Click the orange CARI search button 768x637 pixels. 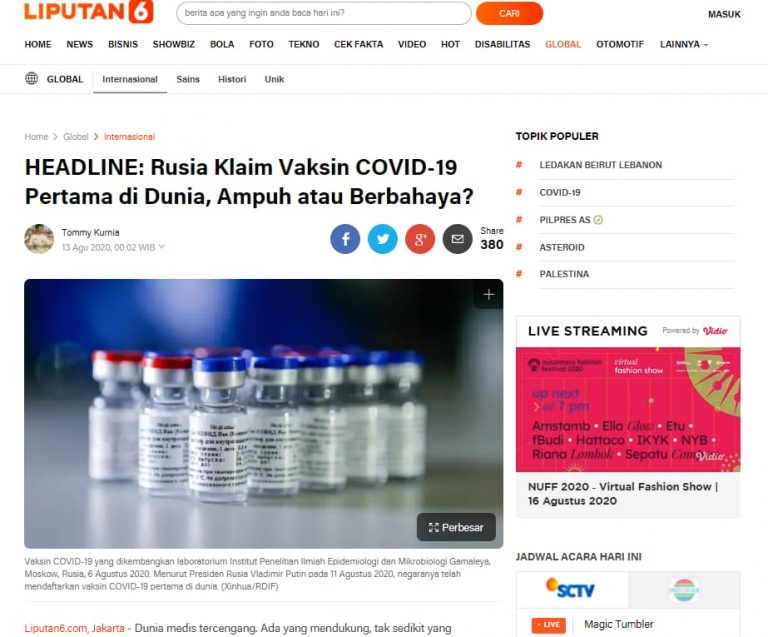[x=509, y=13]
